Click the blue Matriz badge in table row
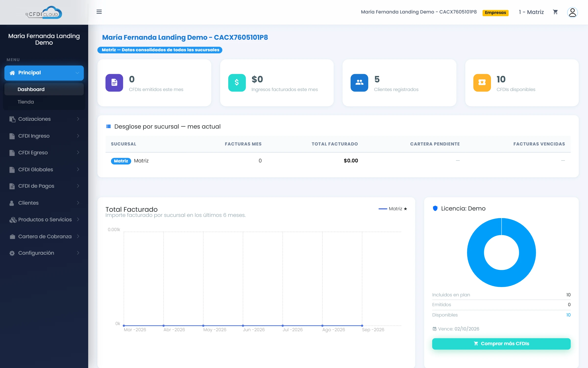 click(x=121, y=161)
